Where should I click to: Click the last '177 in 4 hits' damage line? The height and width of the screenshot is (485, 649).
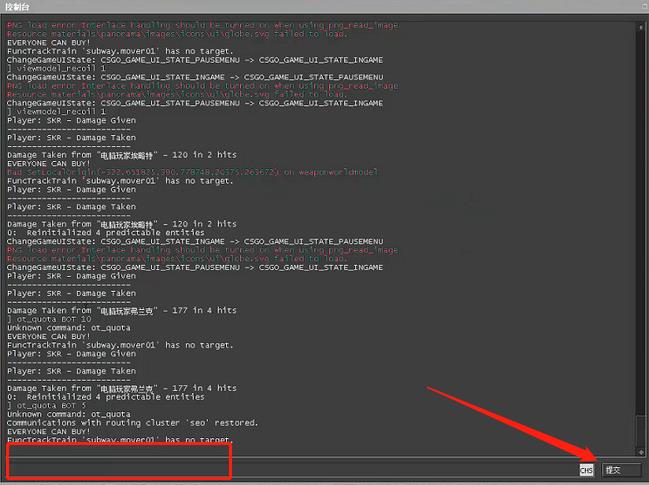point(120,387)
